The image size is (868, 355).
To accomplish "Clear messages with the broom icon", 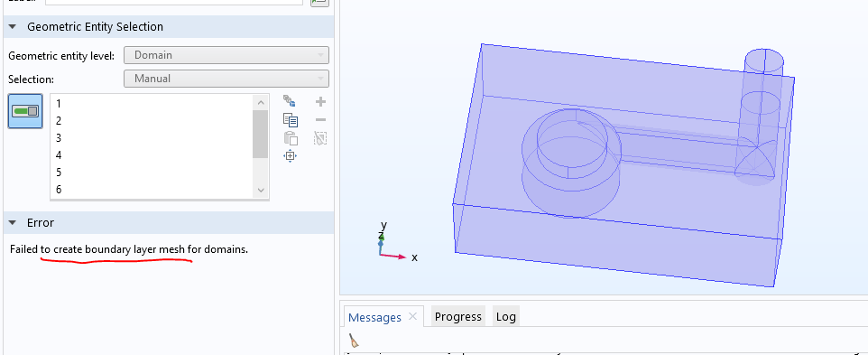I will [x=353, y=340].
